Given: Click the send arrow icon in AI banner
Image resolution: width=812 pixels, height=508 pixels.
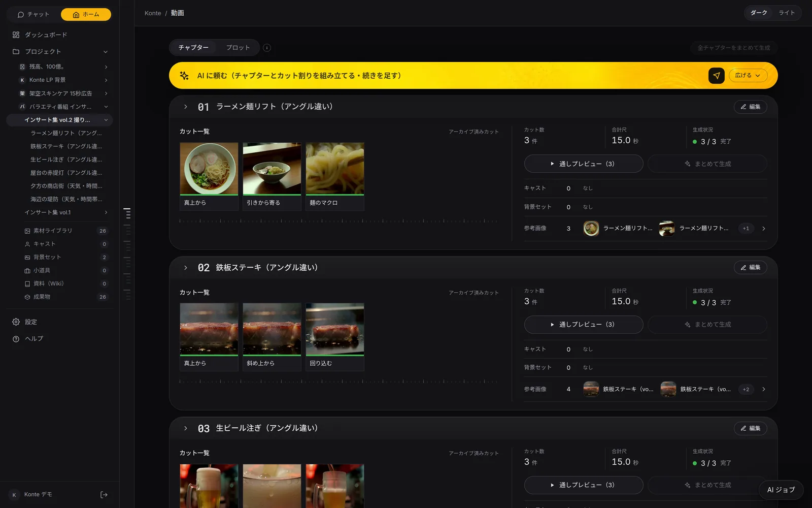Looking at the screenshot, I should [x=716, y=76].
